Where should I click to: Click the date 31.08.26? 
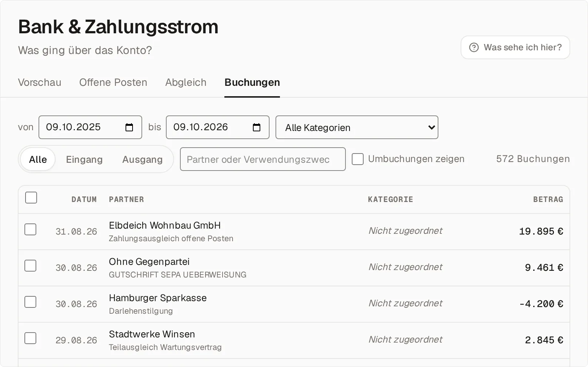[76, 232]
